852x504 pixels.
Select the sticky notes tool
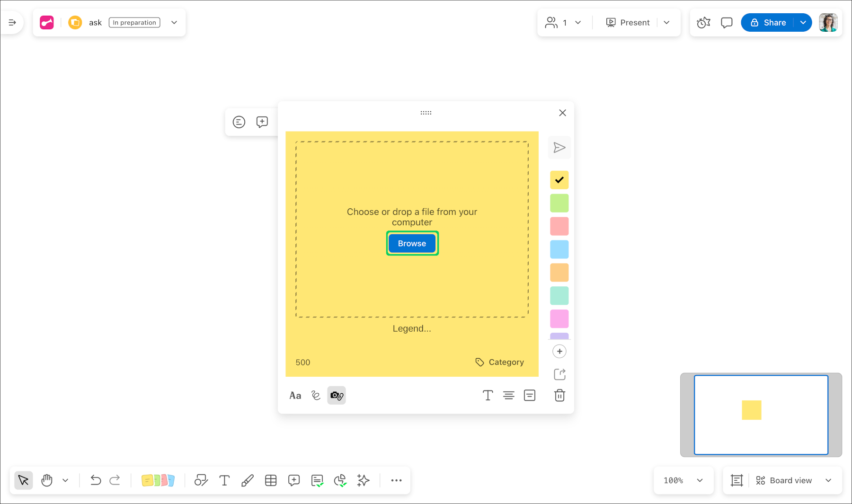(x=159, y=480)
